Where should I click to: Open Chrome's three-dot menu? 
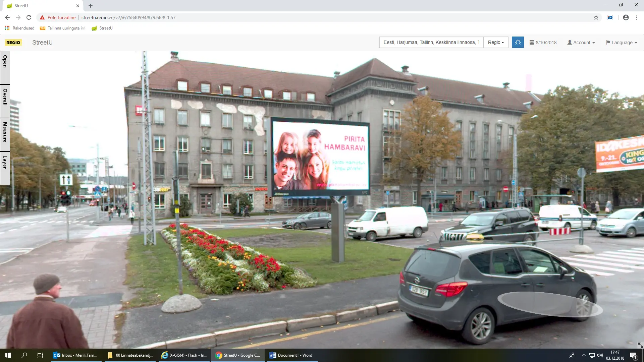tap(637, 17)
